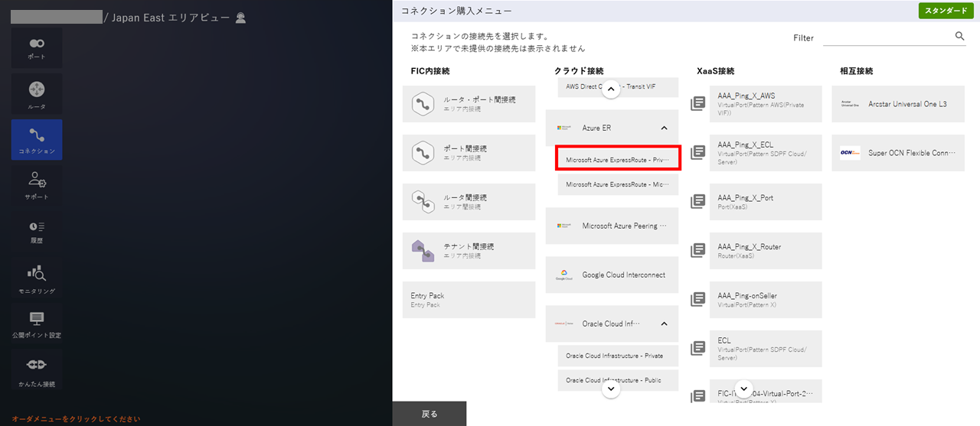
Task: Click the AAA_Ping_X_ECL document icon
Action: [697, 152]
